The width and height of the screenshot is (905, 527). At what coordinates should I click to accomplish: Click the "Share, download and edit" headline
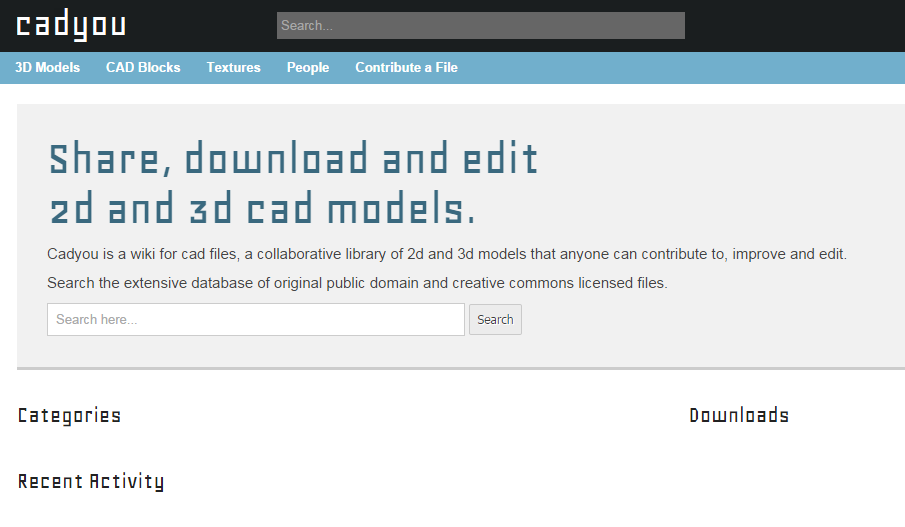tap(293, 160)
